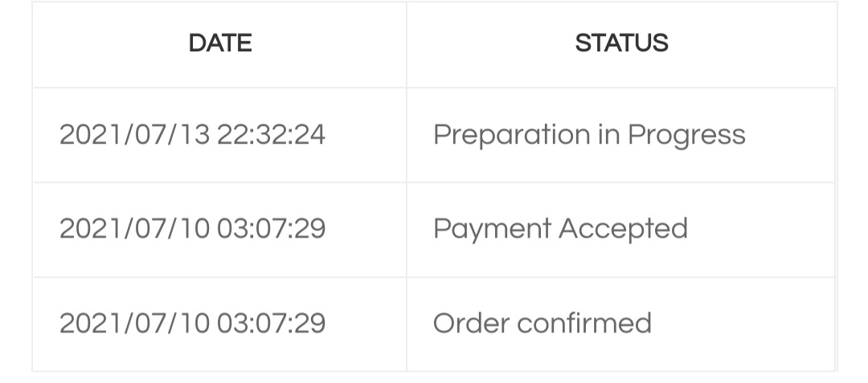Click the DATE column header

coord(219,43)
